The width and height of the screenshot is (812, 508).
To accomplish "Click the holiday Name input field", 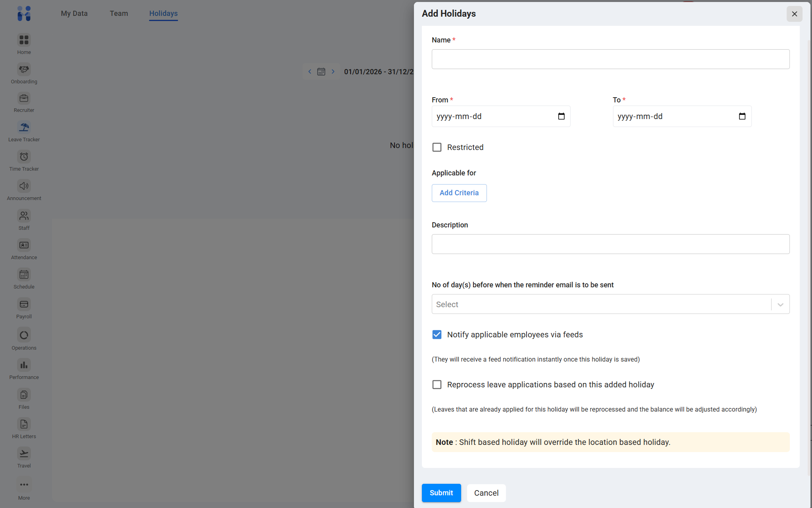I will coord(610,59).
